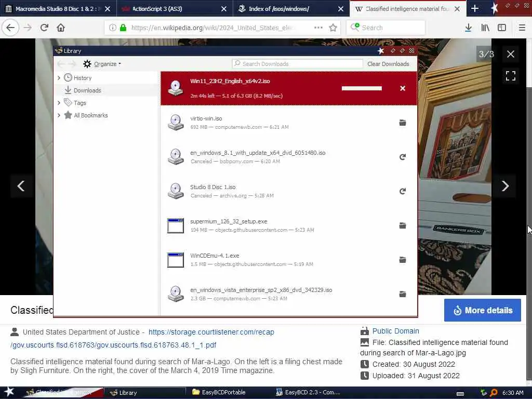The height and width of the screenshot is (399, 532).
Task: Reload the current Wikipedia page
Action: [x=44, y=28]
